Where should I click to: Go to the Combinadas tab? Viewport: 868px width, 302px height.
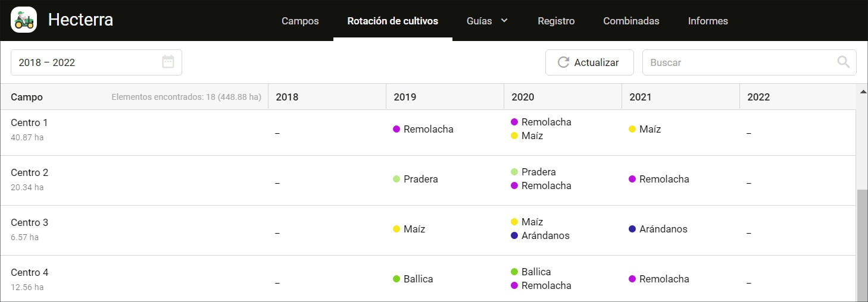pos(631,21)
